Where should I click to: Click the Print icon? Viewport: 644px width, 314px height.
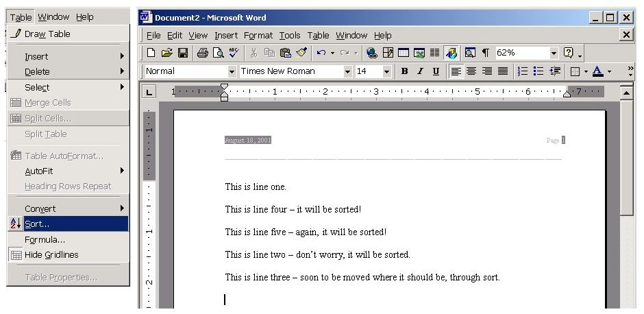click(x=203, y=53)
